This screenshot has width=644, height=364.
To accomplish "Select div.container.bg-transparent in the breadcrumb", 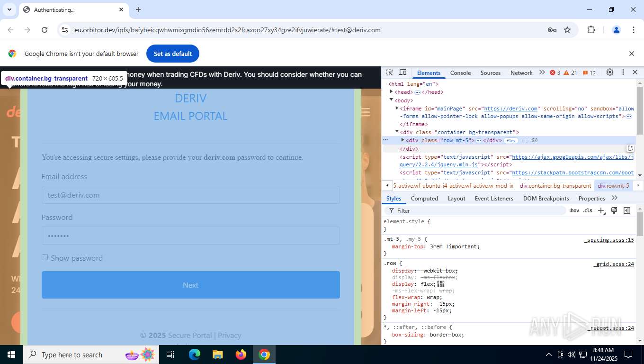I will coord(555,186).
